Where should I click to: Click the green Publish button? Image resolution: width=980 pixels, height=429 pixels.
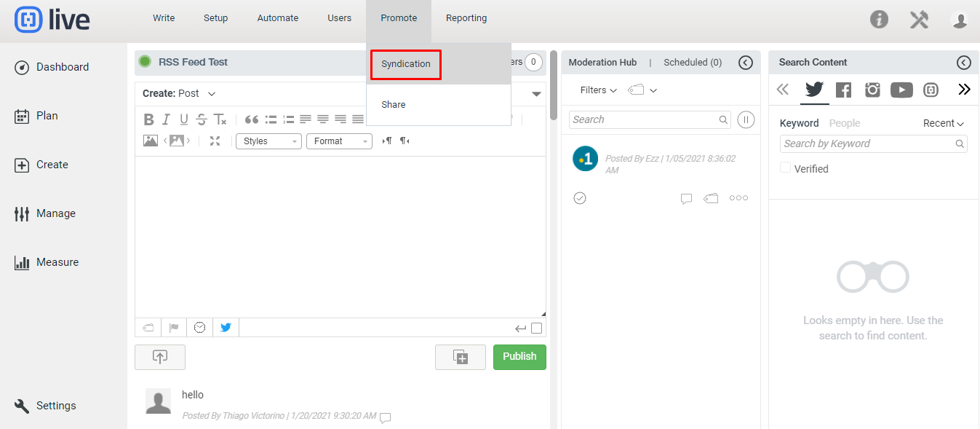pyautogui.click(x=519, y=357)
